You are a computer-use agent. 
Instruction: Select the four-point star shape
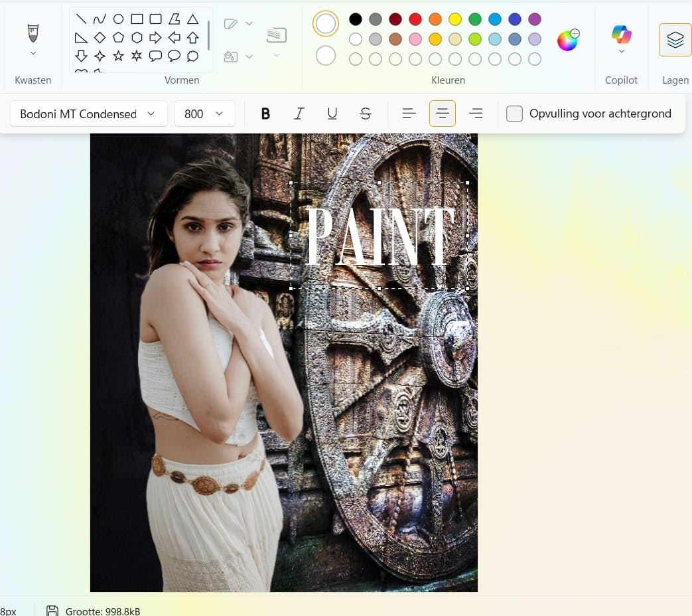tap(100, 56)
